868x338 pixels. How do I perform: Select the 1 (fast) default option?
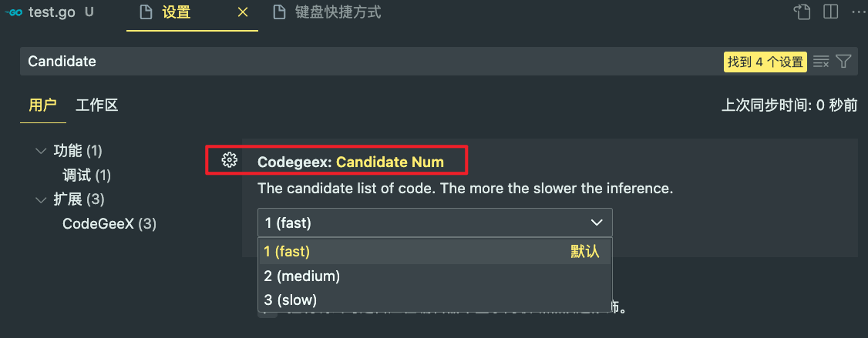435,252
